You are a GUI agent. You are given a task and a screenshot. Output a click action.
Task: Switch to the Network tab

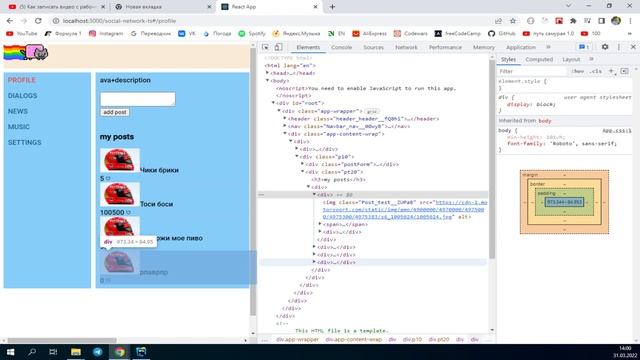(406, 47)
